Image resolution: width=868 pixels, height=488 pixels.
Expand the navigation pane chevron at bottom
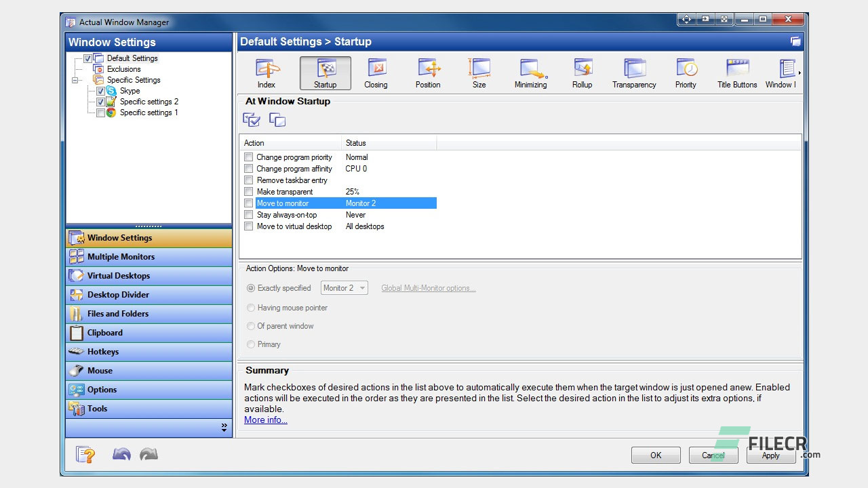(224, 428)
